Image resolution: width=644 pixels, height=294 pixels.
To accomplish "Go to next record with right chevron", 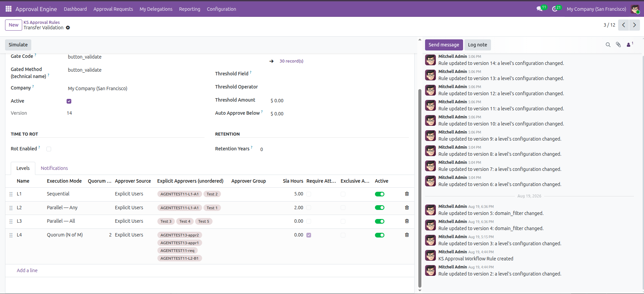I will pyautogui.click(x=635, y=25).
